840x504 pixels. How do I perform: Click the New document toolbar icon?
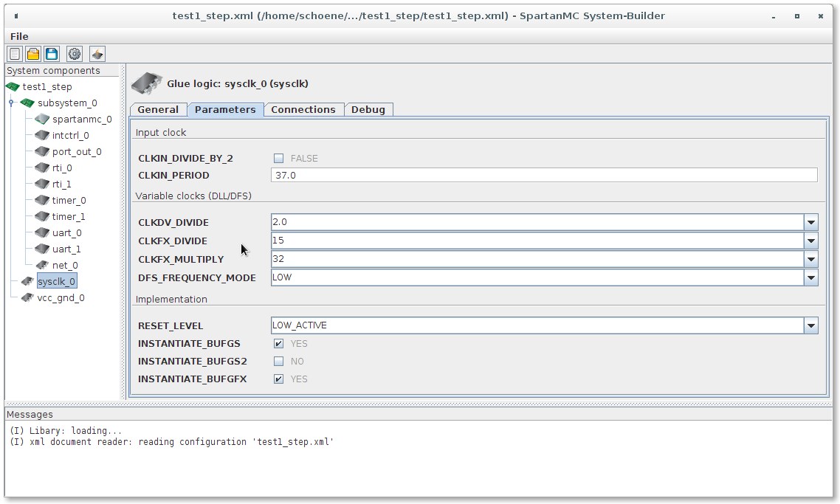point(15,54)
